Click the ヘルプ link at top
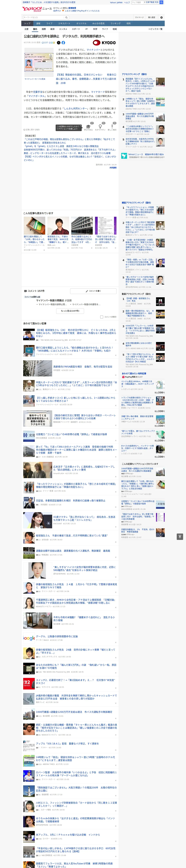This screenshot has width=186, height=868. [127, 2]
